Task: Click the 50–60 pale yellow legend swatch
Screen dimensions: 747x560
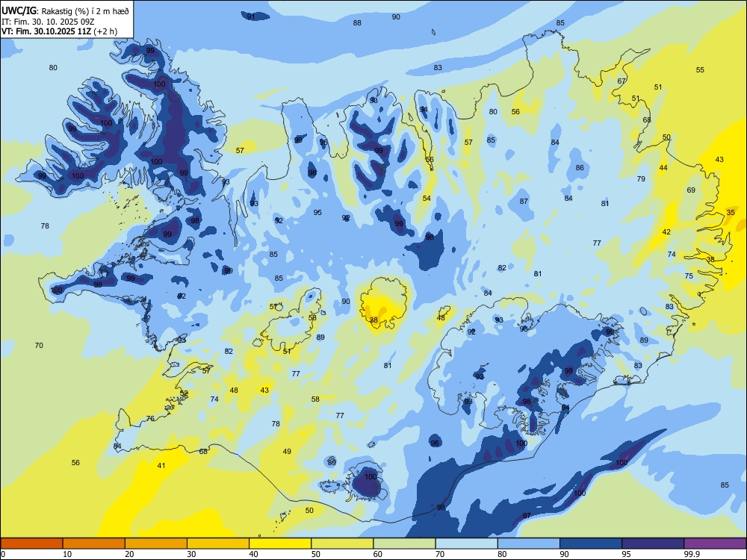Action: (342, 544)
